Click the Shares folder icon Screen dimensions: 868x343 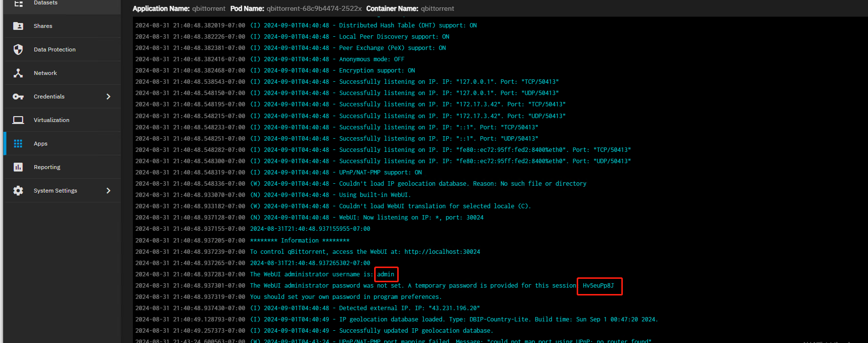pyautogui.click(x=18, y=26)
